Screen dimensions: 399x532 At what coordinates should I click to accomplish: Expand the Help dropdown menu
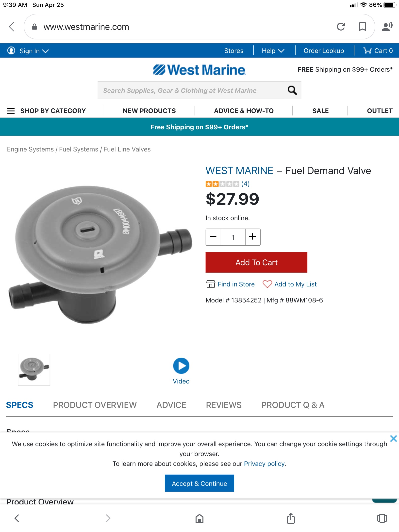273,51
